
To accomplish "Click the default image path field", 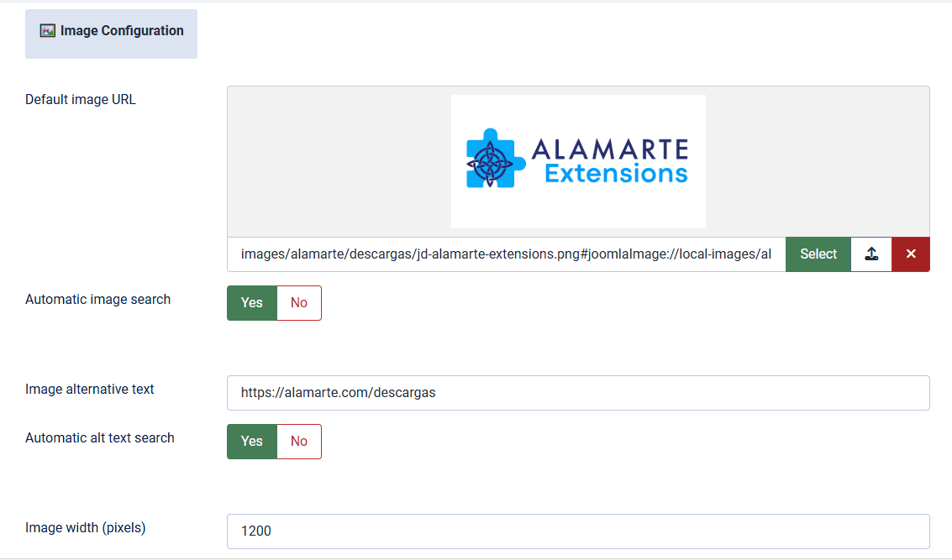I will click(x=506, y=254).
